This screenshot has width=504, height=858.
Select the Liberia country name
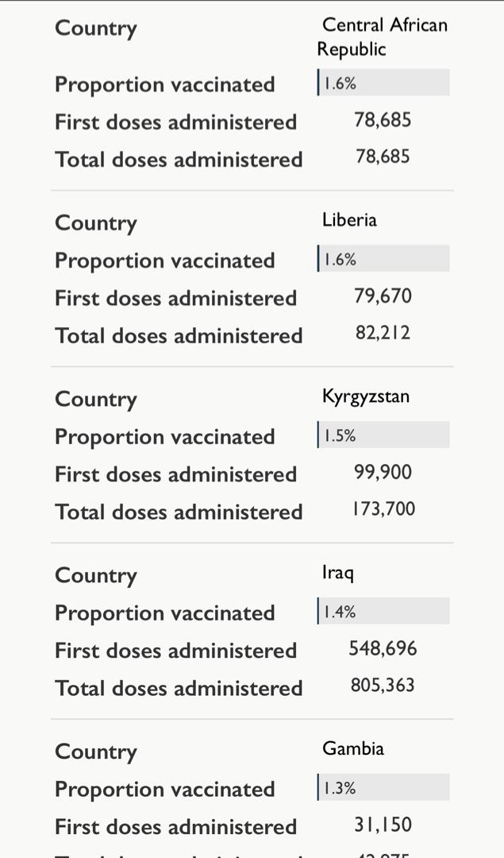(349, 220)
